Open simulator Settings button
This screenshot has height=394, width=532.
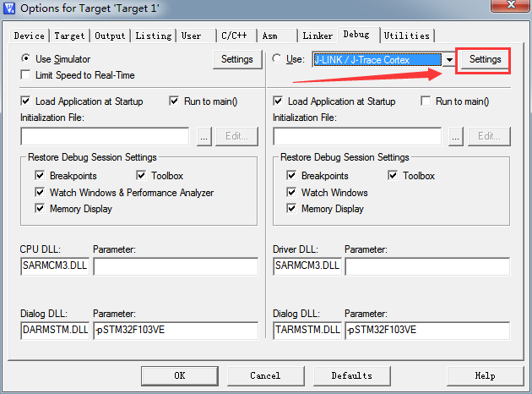(237, 59)
